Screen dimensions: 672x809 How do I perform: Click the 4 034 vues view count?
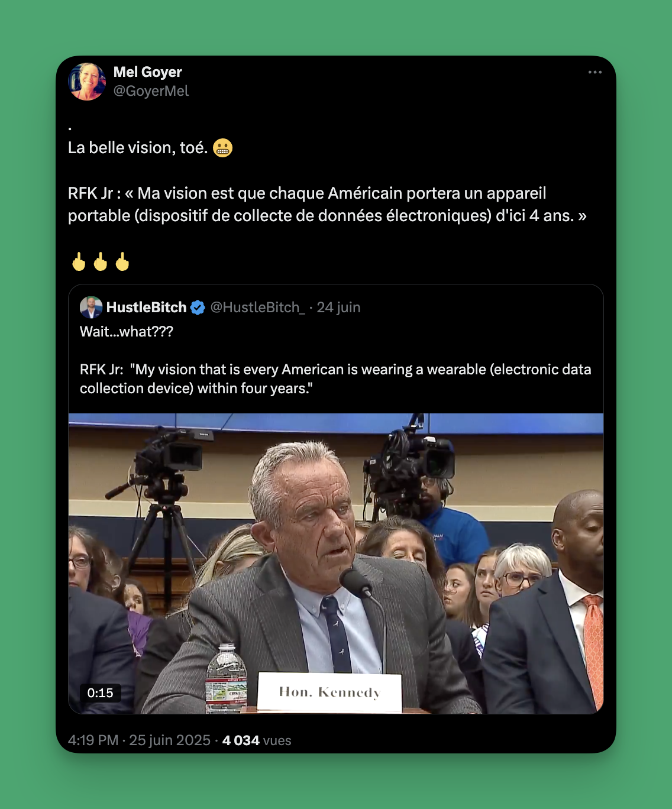[x=257, y=740]
